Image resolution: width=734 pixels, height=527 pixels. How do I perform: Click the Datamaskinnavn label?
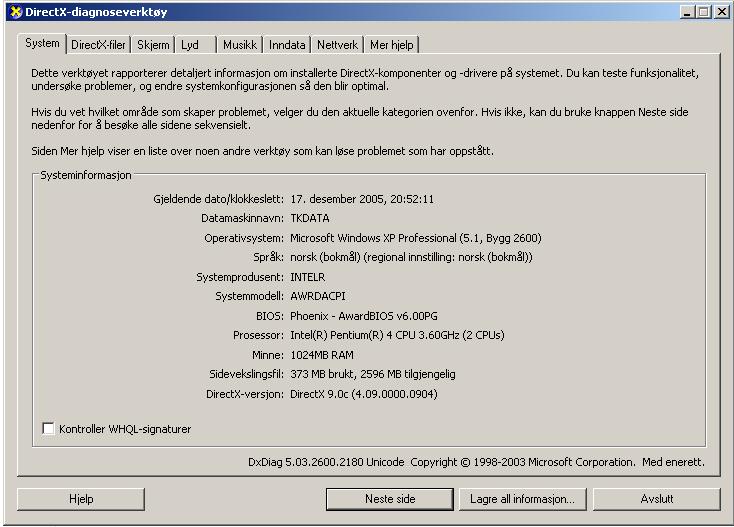coord(242,218)
